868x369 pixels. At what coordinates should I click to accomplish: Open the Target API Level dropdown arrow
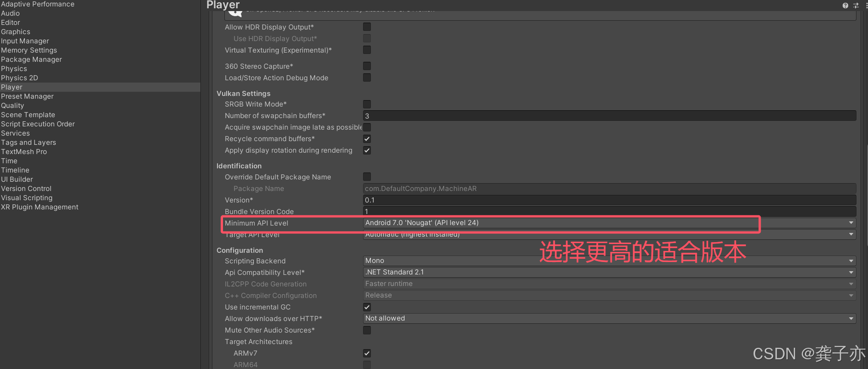tap(851, 234)
